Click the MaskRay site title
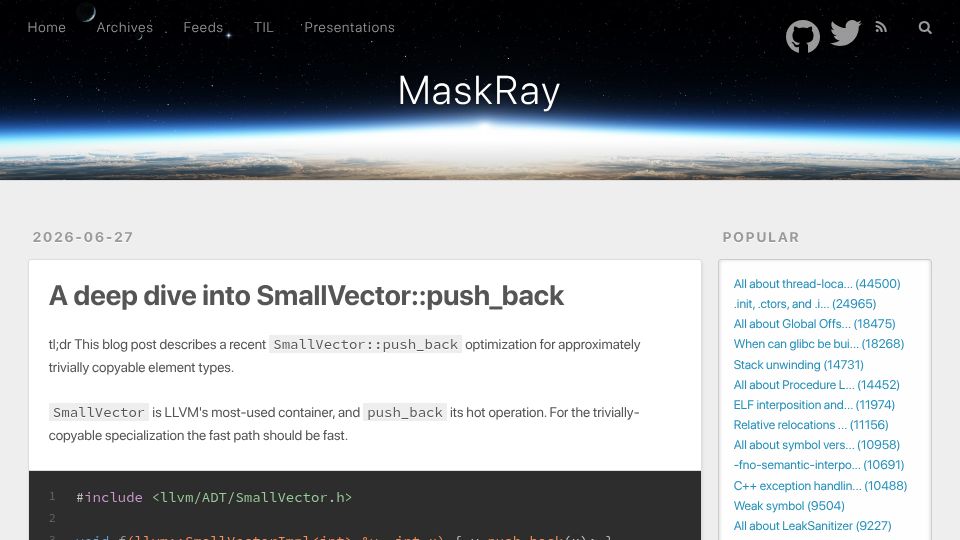 (479, 91)
